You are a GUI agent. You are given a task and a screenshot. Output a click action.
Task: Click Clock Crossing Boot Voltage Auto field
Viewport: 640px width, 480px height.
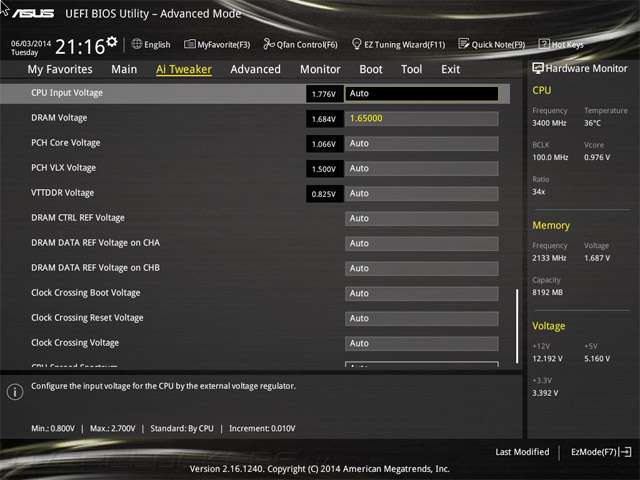422,293
